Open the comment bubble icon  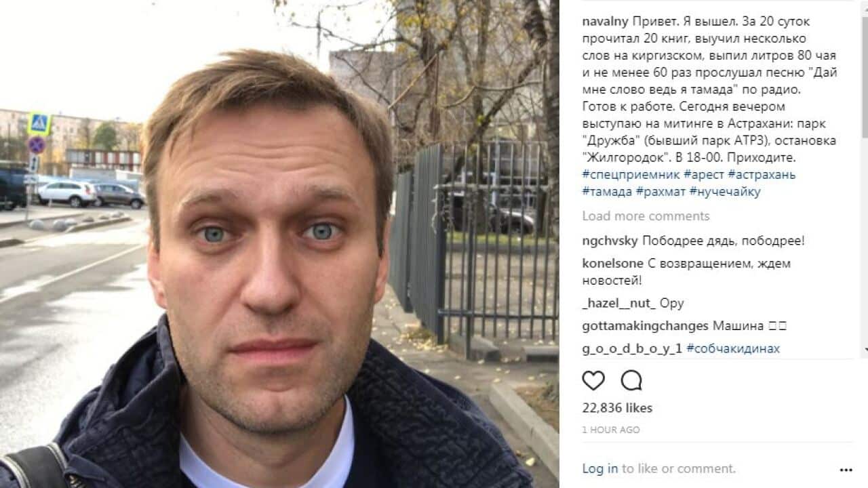click(631, 380)
